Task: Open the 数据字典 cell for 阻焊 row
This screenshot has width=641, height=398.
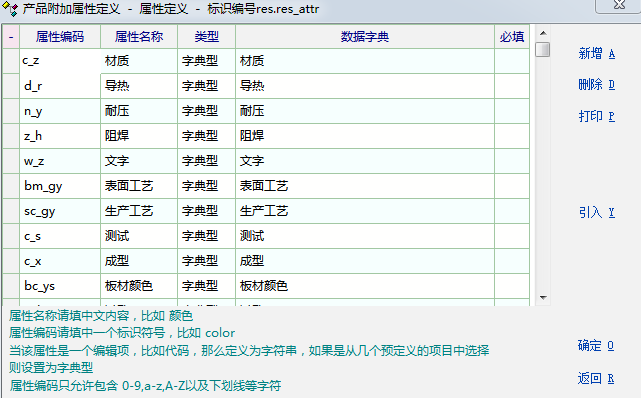Action: pyautogui.click(x=365, y=136)
